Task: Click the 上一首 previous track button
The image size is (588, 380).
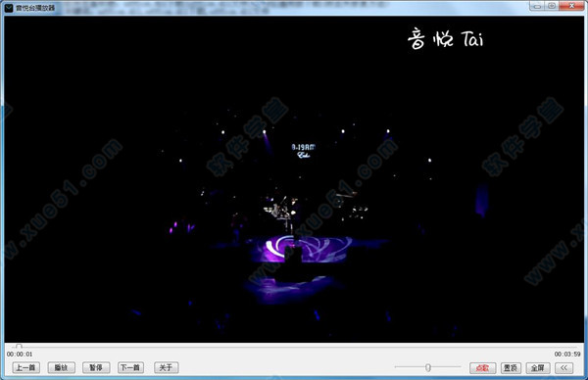Action: pyautogui.click(x=25, y=367)
